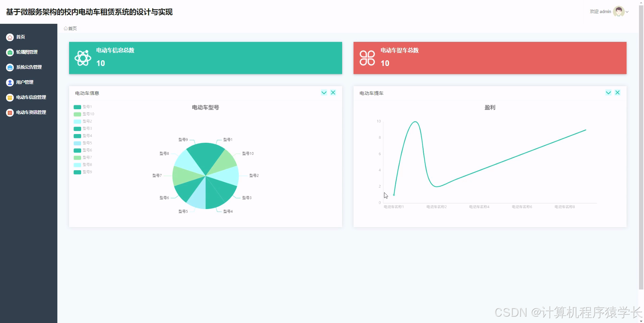The height and width of the screenshot is (323, 644).
Task: Click the 首页 breadcrumb link
Action: pos(72,28)
